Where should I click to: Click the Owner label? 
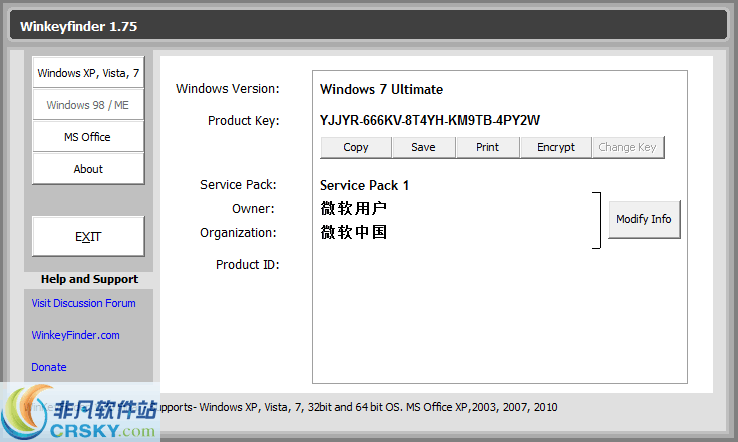253,209
